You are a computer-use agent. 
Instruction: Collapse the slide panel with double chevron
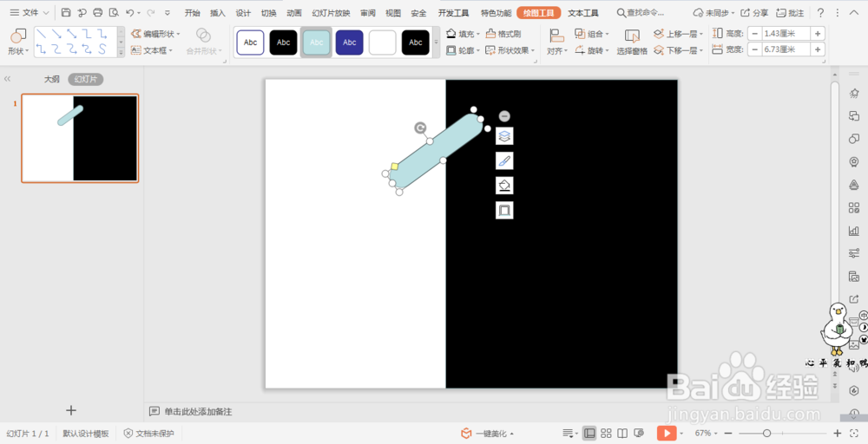click(7, 79)
